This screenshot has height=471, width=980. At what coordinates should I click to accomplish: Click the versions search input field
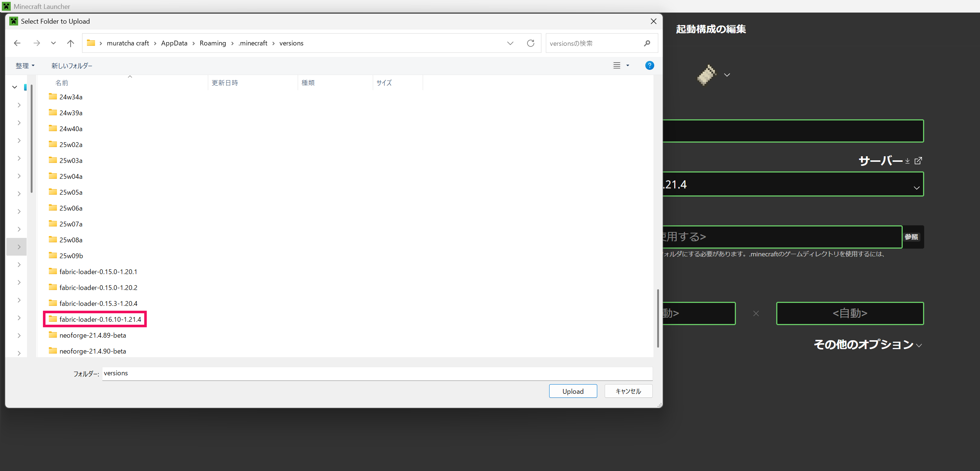(592, 43)
